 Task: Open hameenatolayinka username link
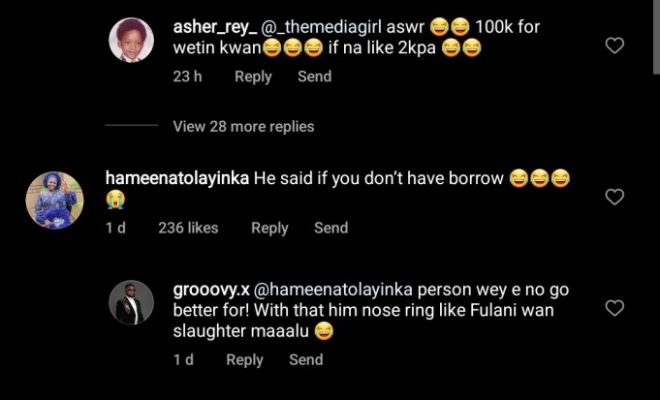coord(176,178)
